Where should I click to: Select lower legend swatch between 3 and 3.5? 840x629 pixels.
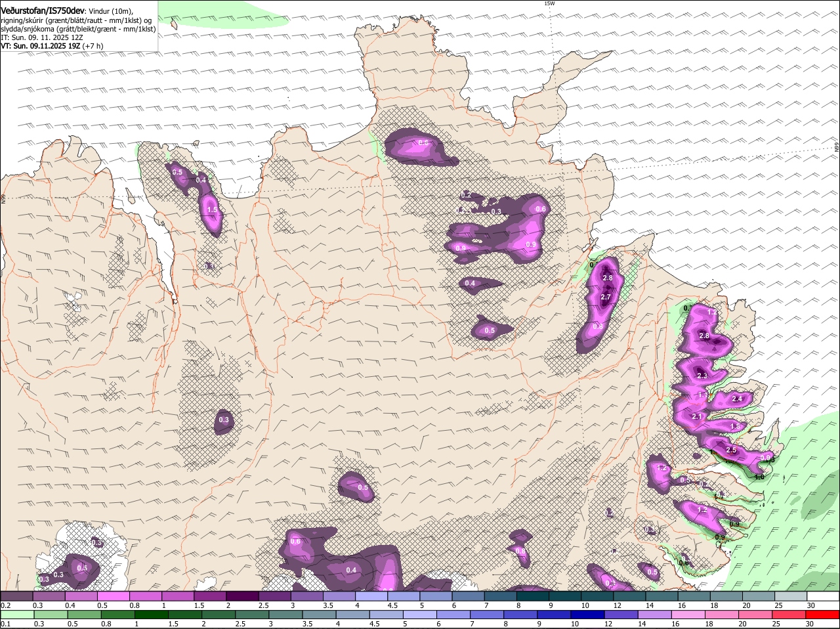[x=287, y=615]
